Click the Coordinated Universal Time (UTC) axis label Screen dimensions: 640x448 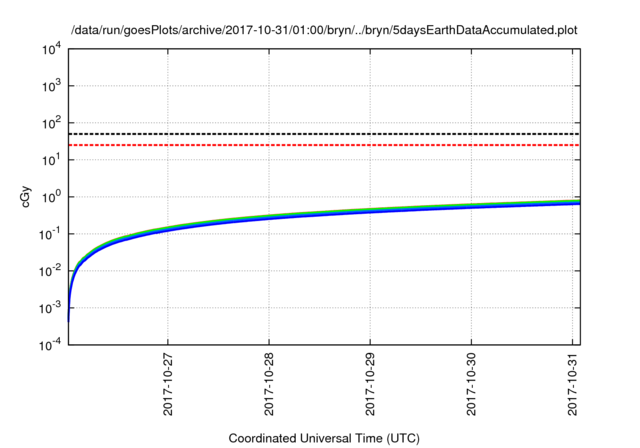click(324, 438)
